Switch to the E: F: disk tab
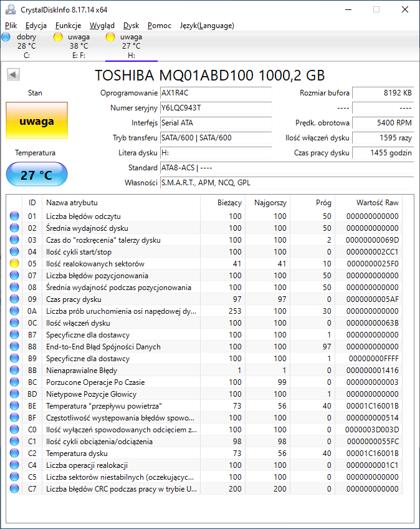This screenshot has height=529, width=420. pyautogui.click(x=79, y=46)
